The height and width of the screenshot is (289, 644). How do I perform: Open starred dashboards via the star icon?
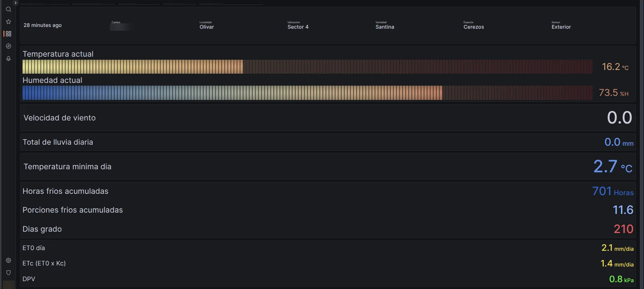[x=8, y=22]
